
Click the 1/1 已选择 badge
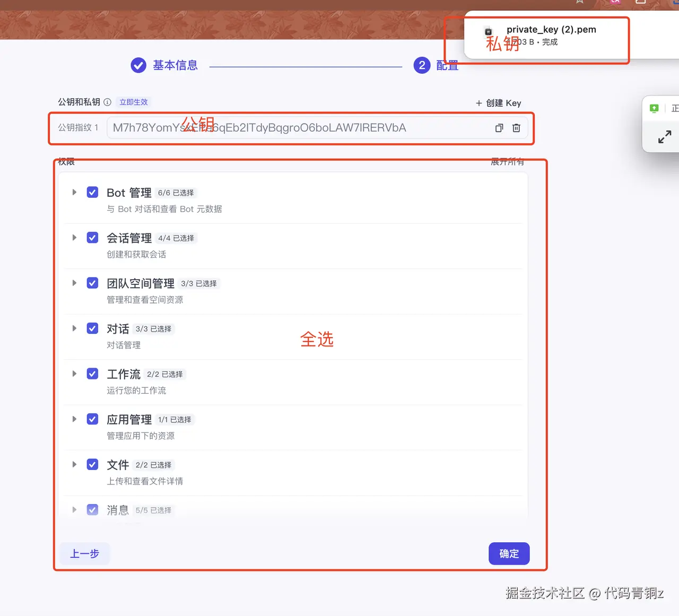tap(175, 420)
